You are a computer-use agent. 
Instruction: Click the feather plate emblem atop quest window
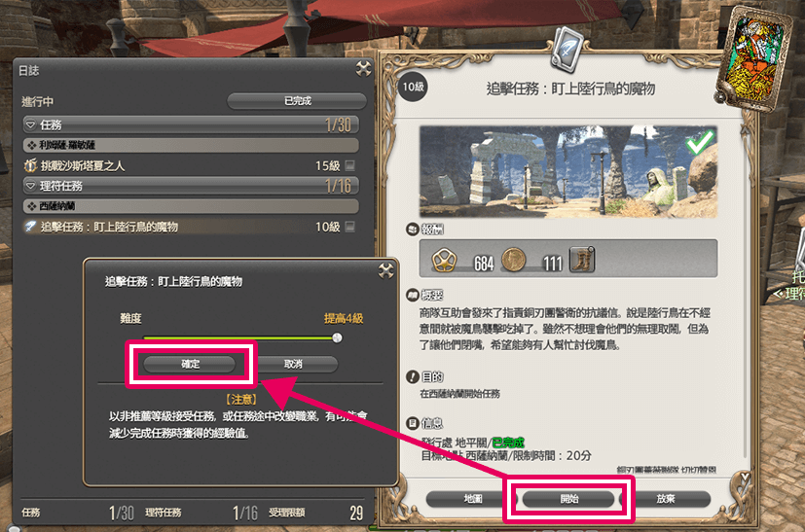pyautogui.click(x=567, y=49)
